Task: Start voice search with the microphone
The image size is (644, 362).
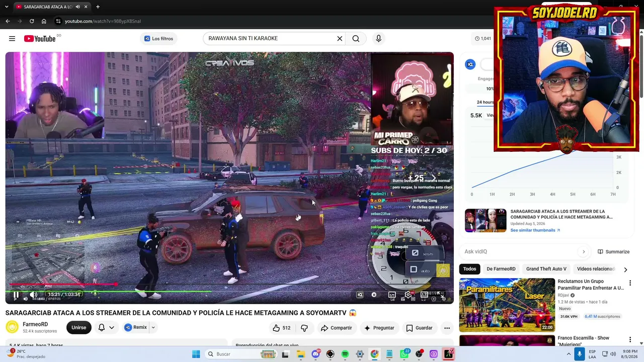Action: pos(378,39)
